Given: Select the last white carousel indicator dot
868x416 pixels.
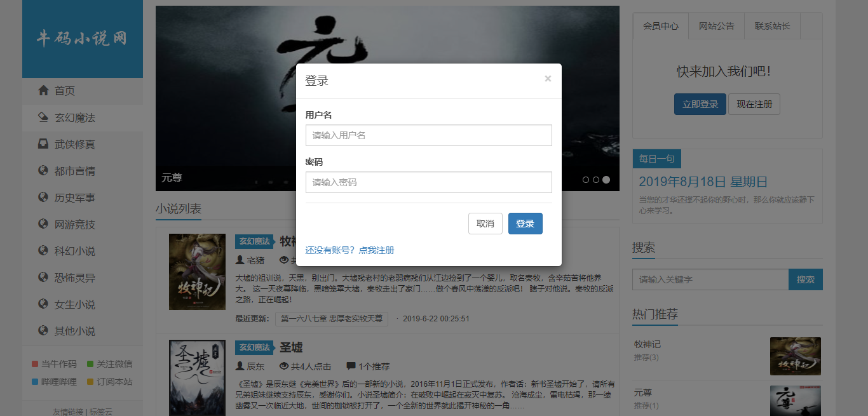Looking at the screenshot, I should coord(606,180).
